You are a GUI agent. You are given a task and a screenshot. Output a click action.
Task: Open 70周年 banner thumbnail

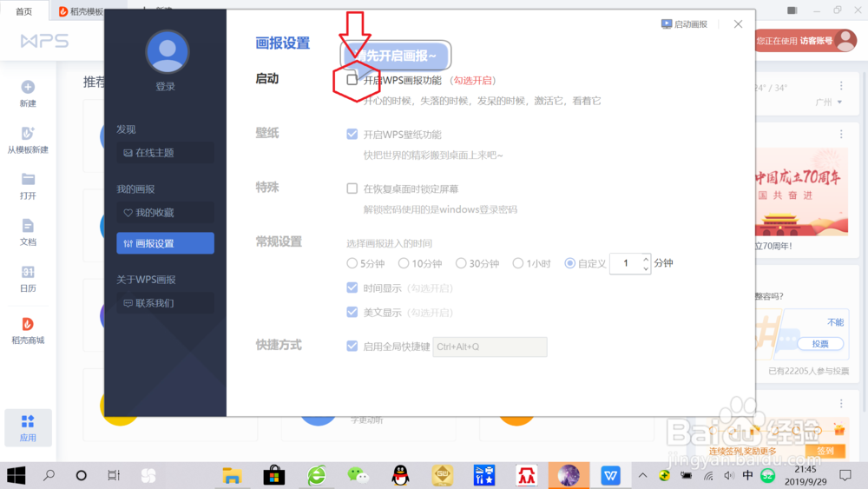[x=801, y=192]
